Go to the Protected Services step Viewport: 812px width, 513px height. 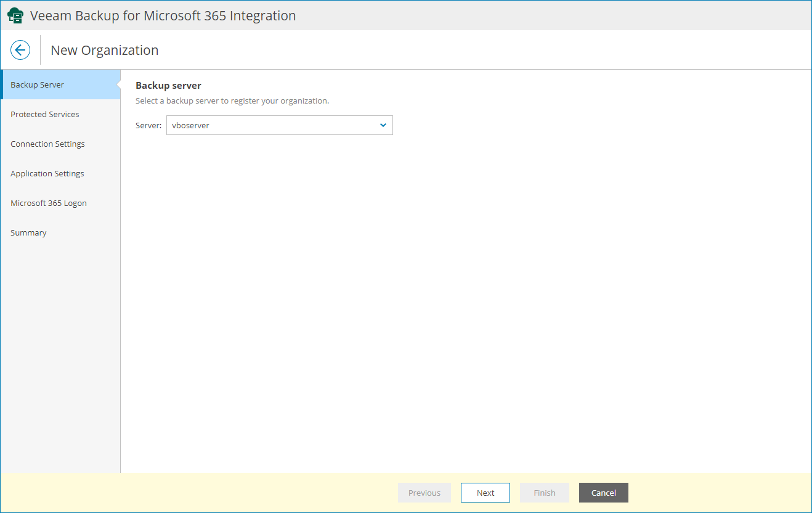click(x=60, y=114)
